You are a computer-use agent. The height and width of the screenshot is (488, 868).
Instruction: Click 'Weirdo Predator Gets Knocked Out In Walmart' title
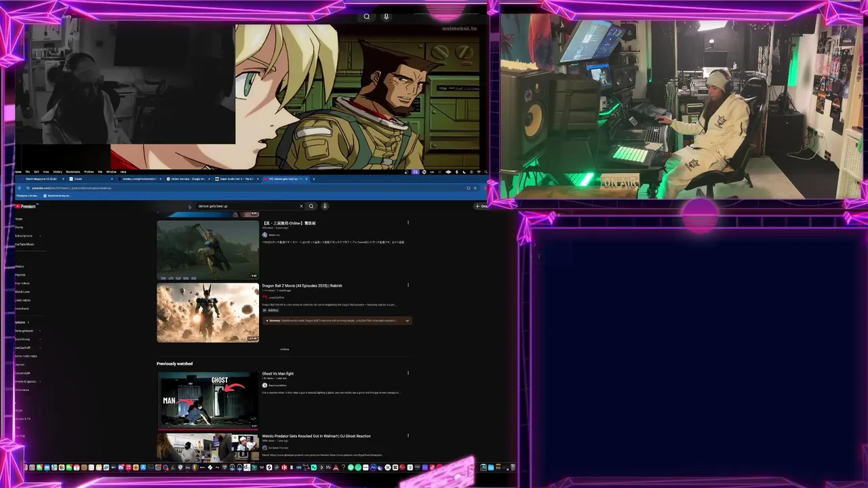[x=316, y=436]
